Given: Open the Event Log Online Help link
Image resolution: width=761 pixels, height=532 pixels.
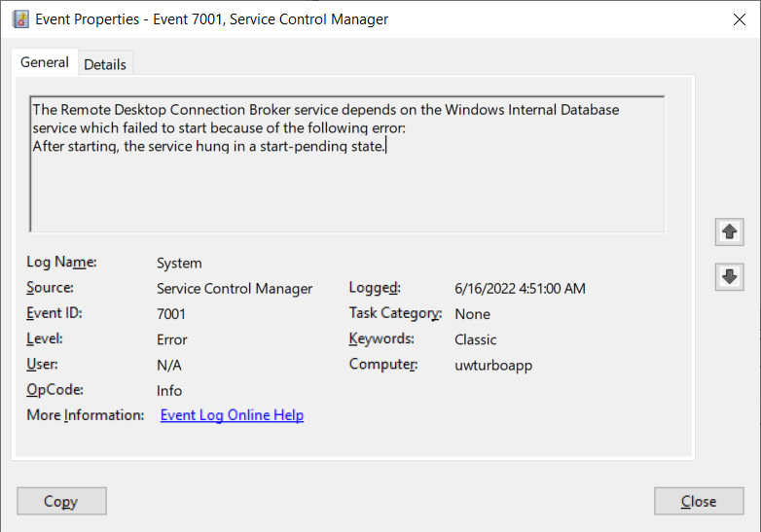Looking at the screenshot, I should pyautogui.click(x=232, y=415).
